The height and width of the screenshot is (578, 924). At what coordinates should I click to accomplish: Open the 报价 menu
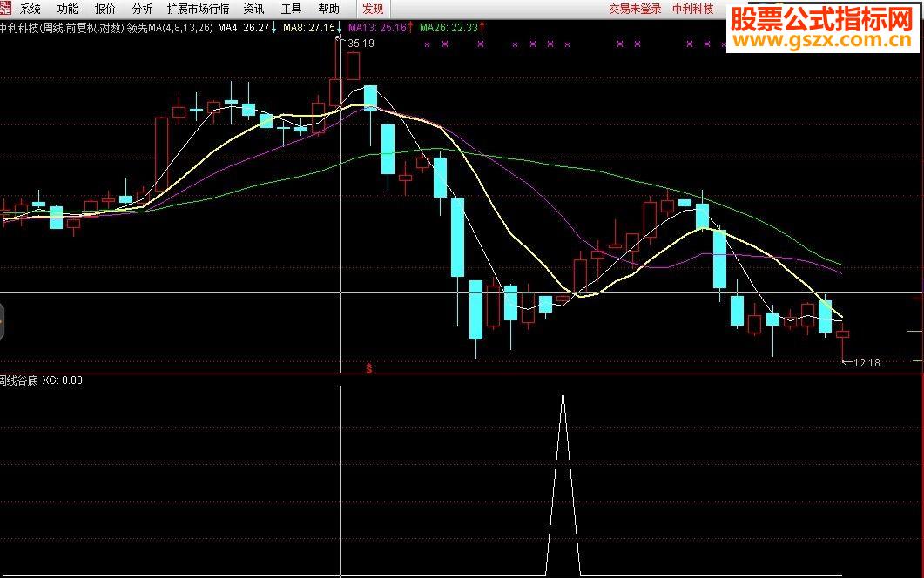tap(105, 9)
